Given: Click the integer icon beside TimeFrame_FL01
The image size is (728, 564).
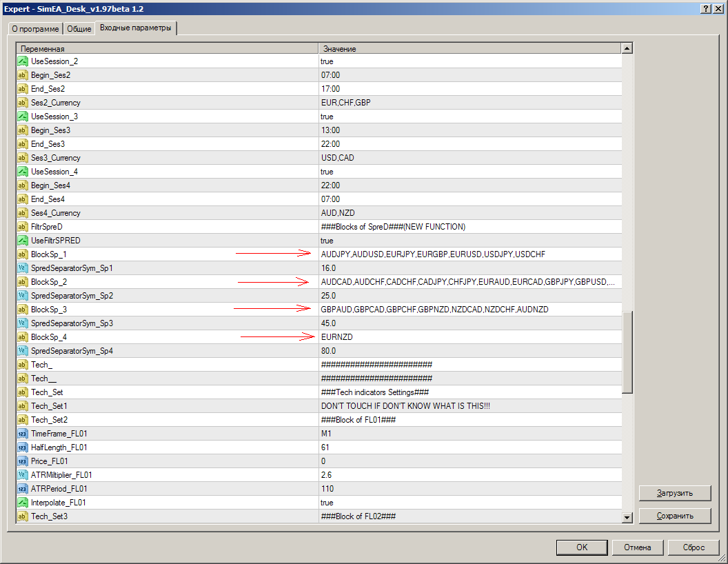Looking at the screenshot, I should (22, 434).
